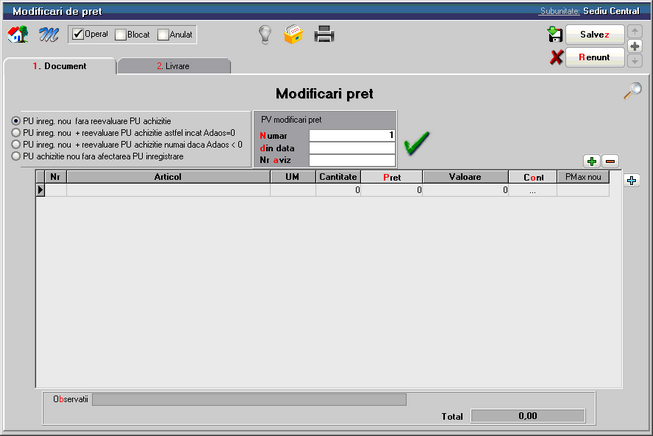
Task: Click the Cantitate cell showing 0
Action: coord(338,190)
